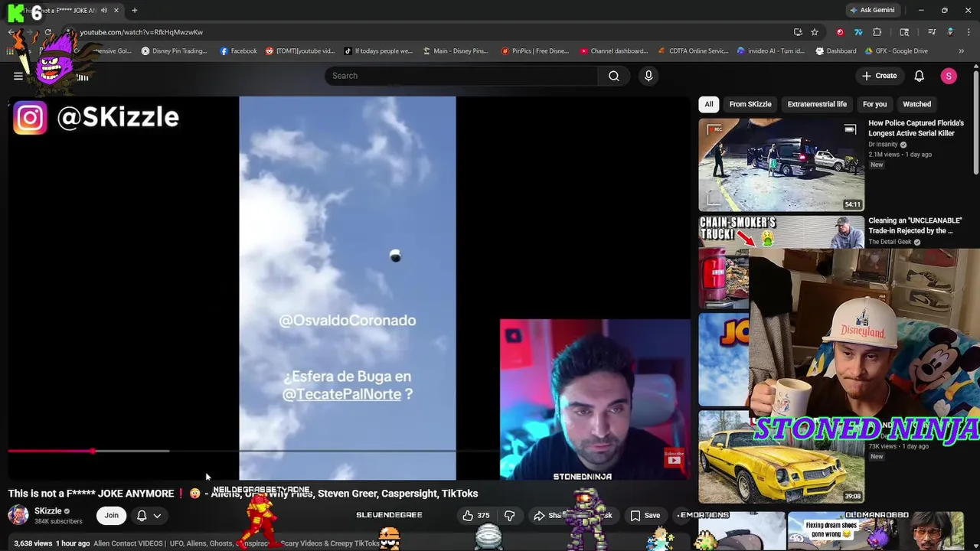Click Ask Gemini in the browser title bar
Screen dimensions: 980x551
pyautogui.click(x=871, y=10)
